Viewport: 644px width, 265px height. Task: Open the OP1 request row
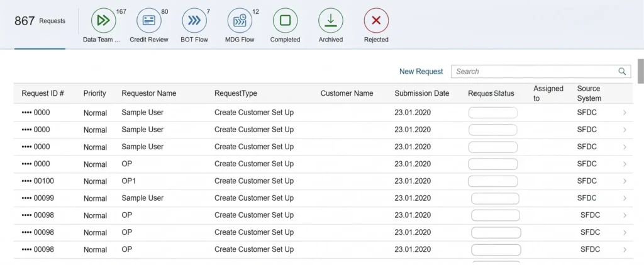[x=322, y=181]
